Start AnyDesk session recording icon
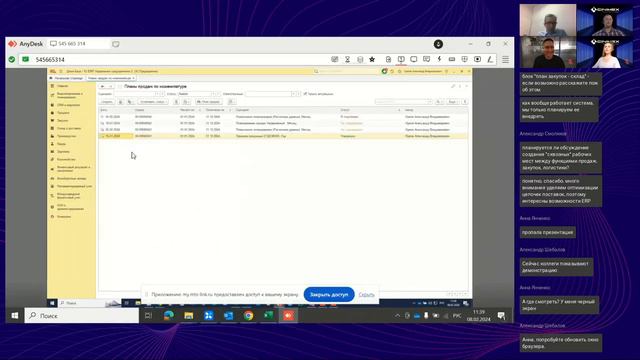Viewport: 640px width, 360px height. (477, 60)
